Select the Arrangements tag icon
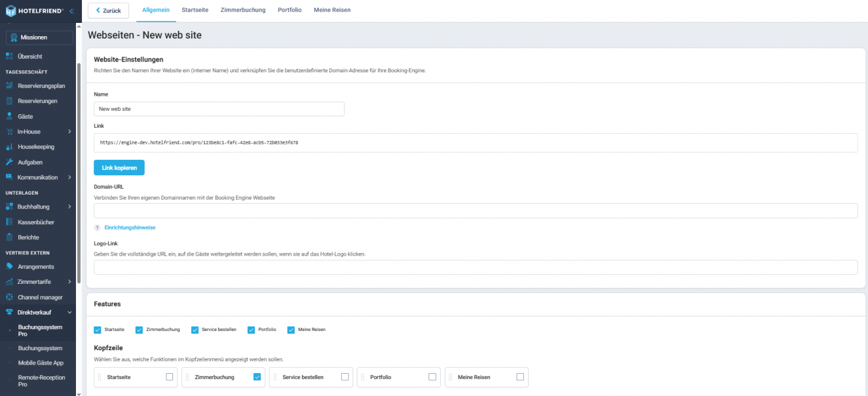 10,266
